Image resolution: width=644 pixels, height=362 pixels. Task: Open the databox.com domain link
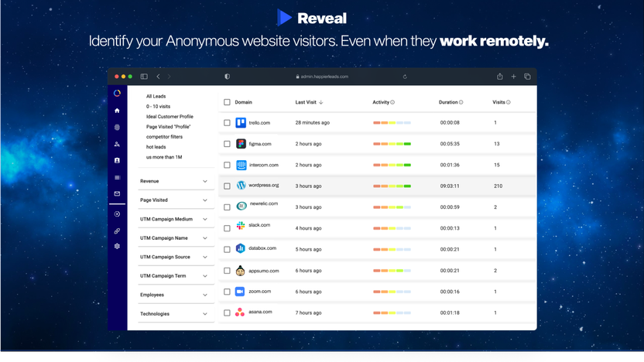[x=262, y=248]
